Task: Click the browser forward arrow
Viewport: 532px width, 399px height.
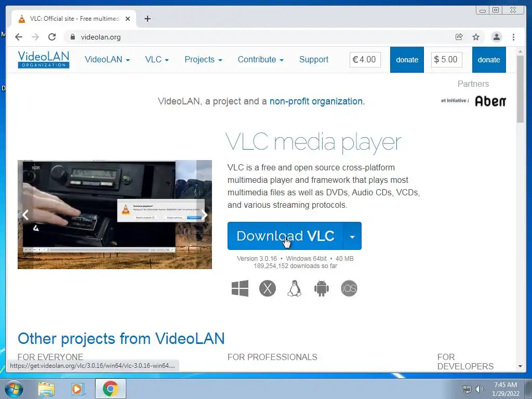Action: click(x=35, y=37)
